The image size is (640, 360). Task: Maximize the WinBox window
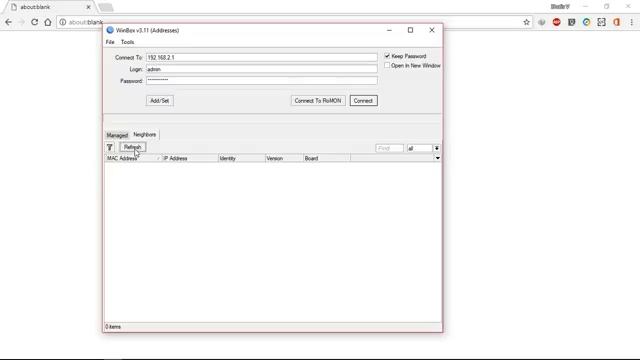point(410,30)
